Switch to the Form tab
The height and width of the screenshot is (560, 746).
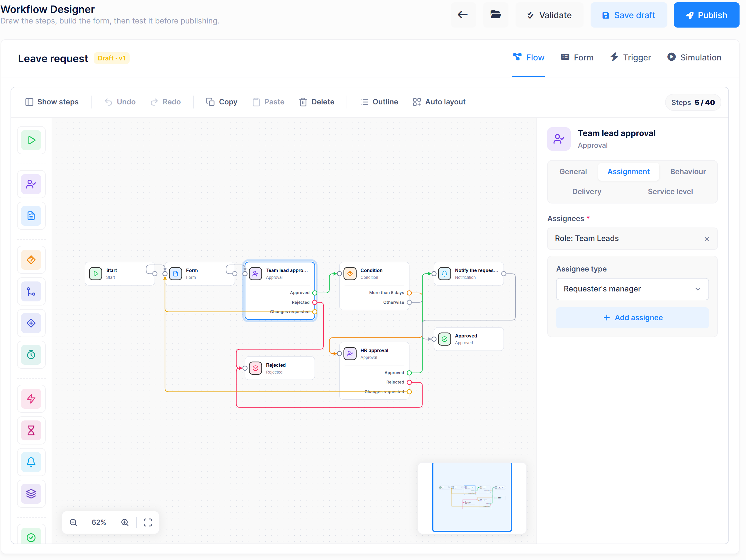pos(577,58)
